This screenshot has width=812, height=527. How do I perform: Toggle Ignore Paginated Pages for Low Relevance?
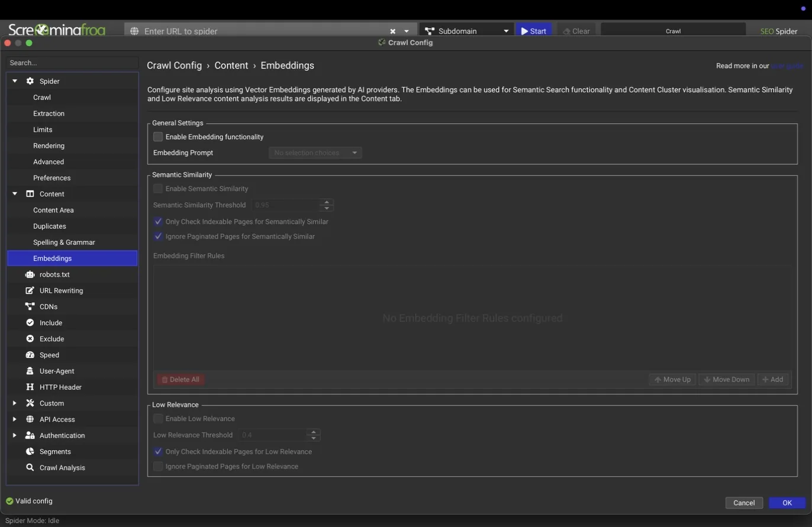[158, 467]
